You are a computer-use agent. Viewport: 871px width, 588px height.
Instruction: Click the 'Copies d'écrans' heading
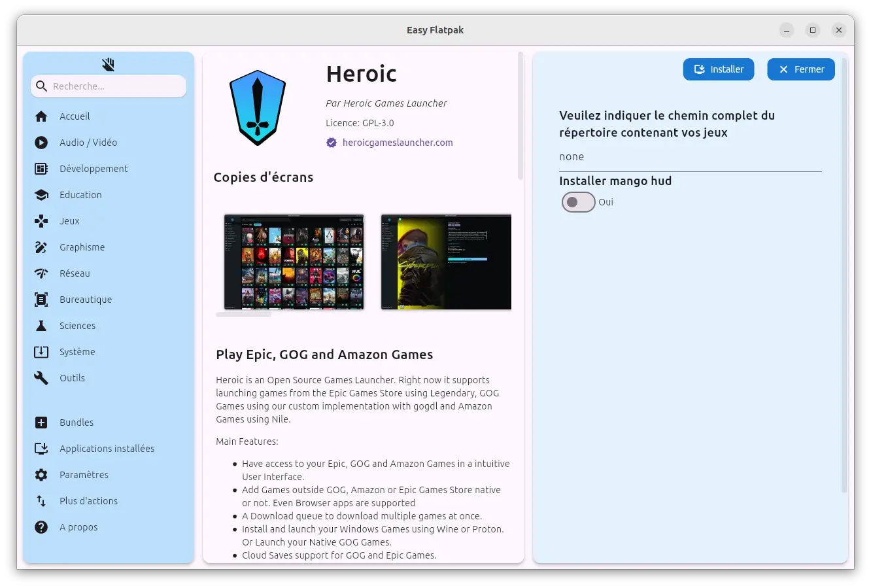pyautogui.click(x=264, y=177)
